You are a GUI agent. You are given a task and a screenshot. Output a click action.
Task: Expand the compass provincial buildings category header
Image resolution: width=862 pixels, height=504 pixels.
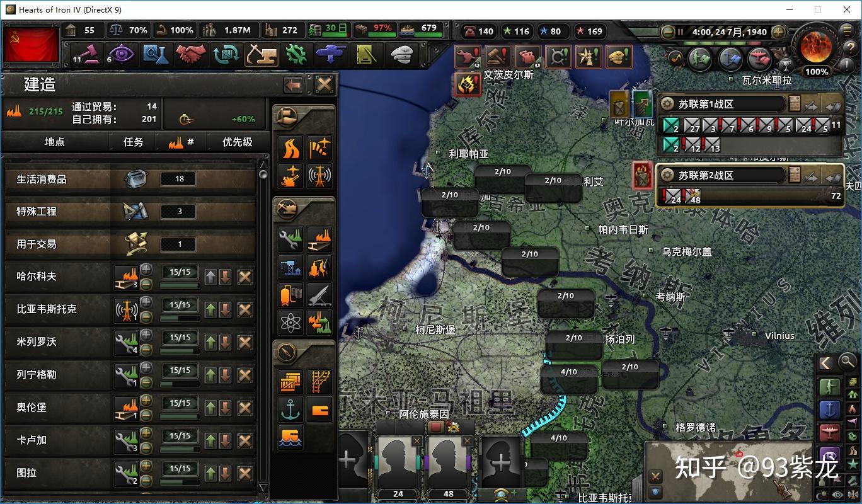304,352
